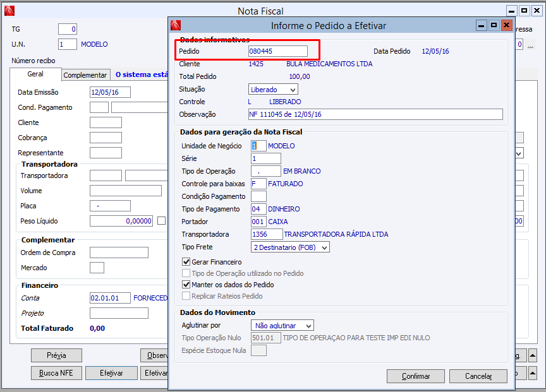This screenshot has height=392, width=546.
Task: Click the Tipo de Pagamento code field
Action: tap(258, 209)
